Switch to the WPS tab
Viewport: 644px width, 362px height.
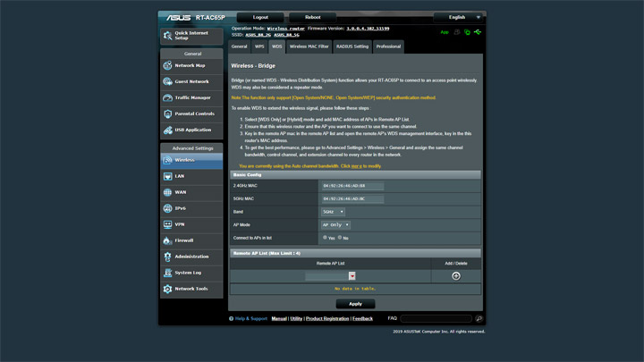tap(259, 46)
